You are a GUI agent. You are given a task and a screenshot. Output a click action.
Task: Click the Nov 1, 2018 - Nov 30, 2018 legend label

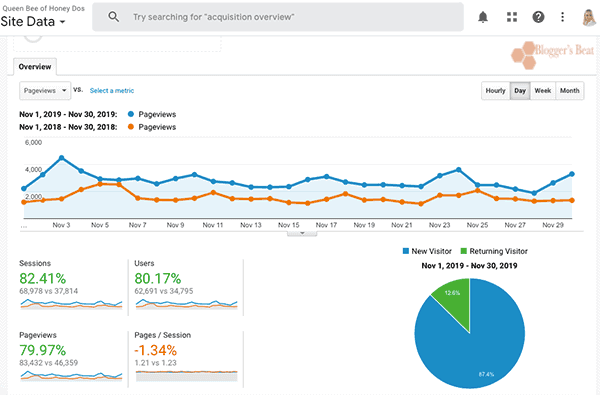click(68, 127)
